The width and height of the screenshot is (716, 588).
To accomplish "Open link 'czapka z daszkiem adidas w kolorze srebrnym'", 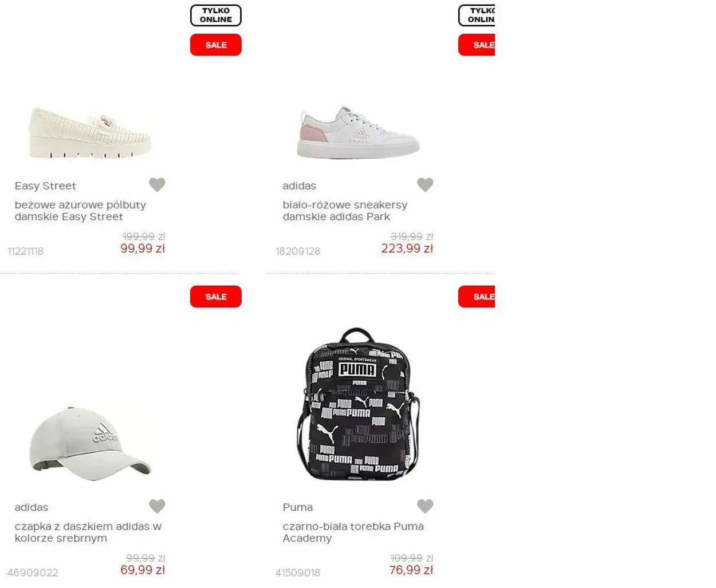I will point(88,532).
